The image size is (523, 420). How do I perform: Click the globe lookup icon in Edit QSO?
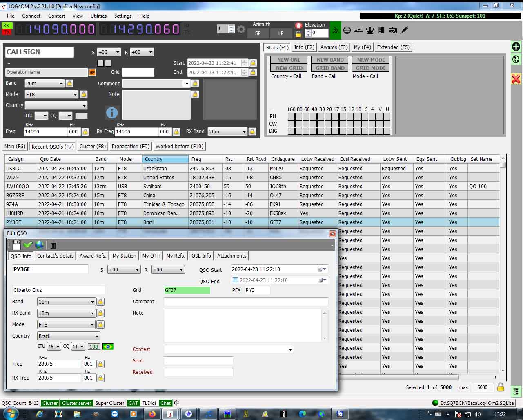[x=39, y=245]
